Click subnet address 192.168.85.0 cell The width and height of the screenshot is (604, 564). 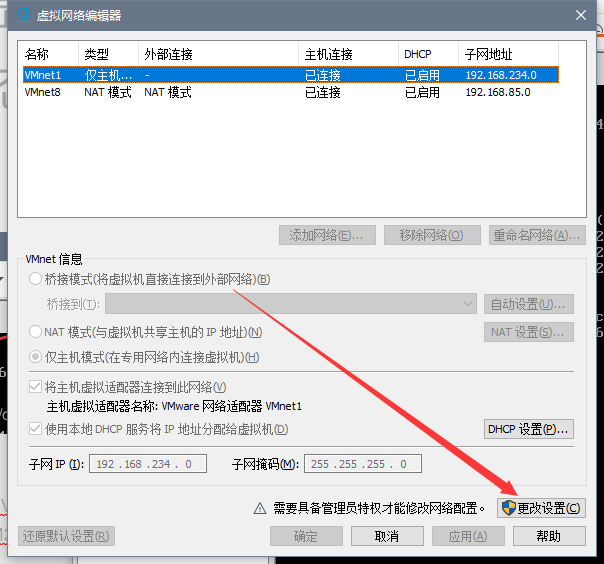pos(498,92)
